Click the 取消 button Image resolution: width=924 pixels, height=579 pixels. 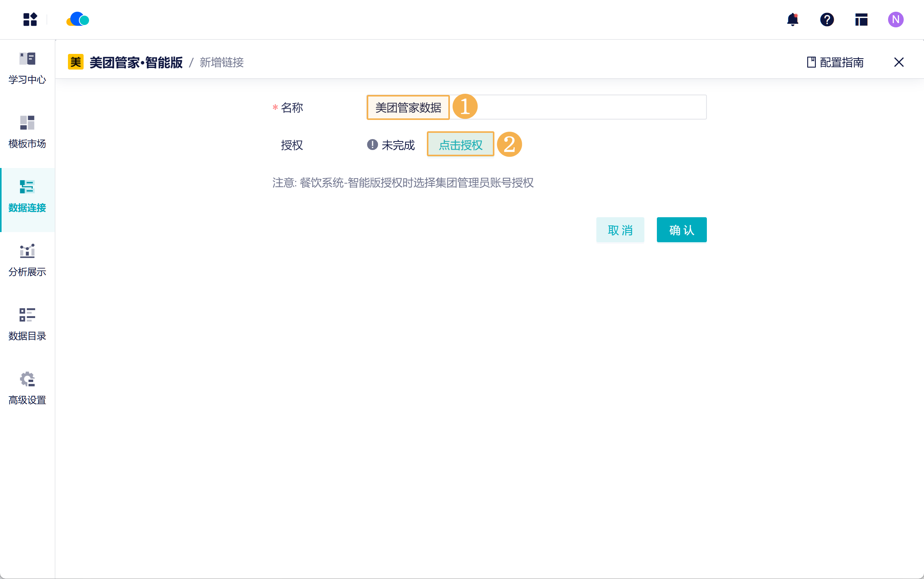620,230
